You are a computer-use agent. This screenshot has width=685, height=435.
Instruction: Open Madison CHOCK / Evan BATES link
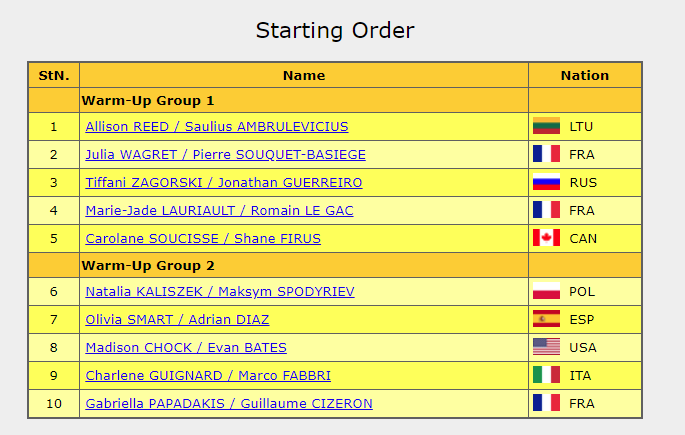point(186,348)
